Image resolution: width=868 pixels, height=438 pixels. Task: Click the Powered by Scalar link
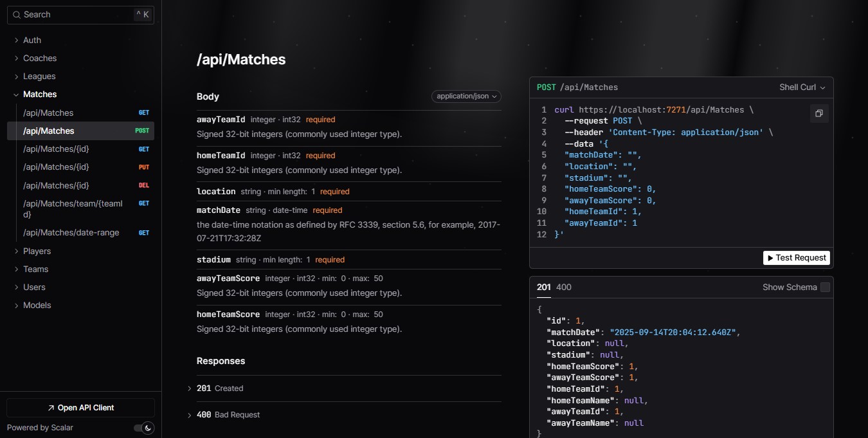point(40,428)
